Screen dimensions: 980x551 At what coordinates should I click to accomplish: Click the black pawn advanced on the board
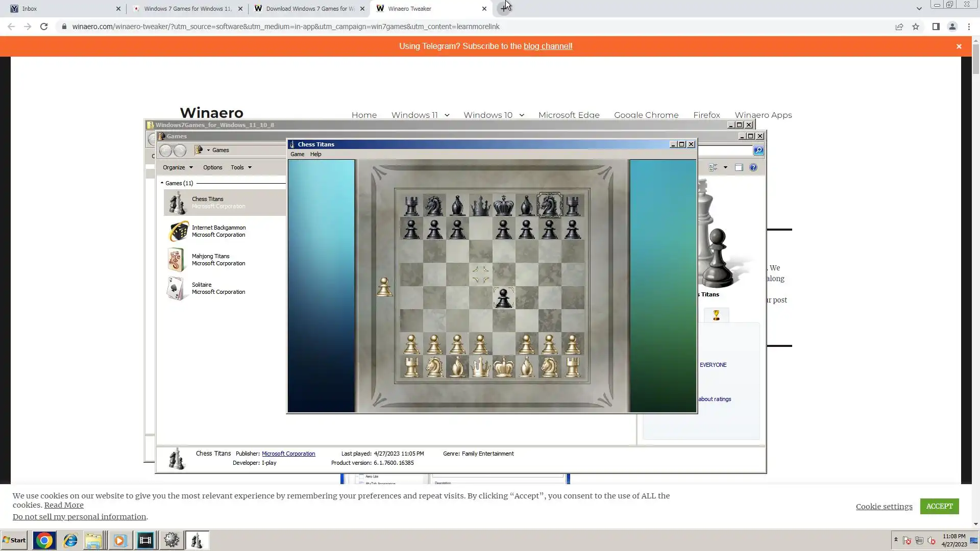click(x=503, y=297)
